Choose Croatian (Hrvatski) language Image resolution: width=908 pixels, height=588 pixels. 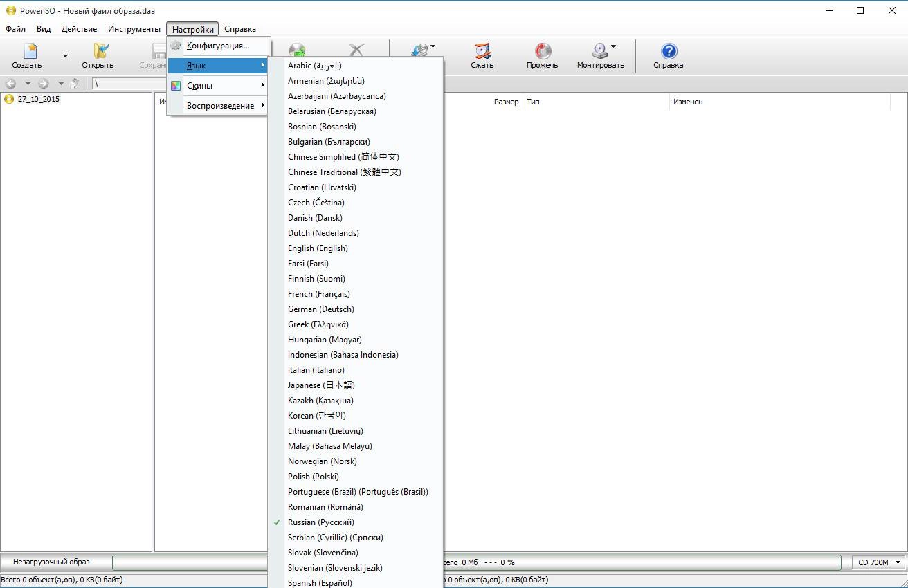[x=355, y=187]
